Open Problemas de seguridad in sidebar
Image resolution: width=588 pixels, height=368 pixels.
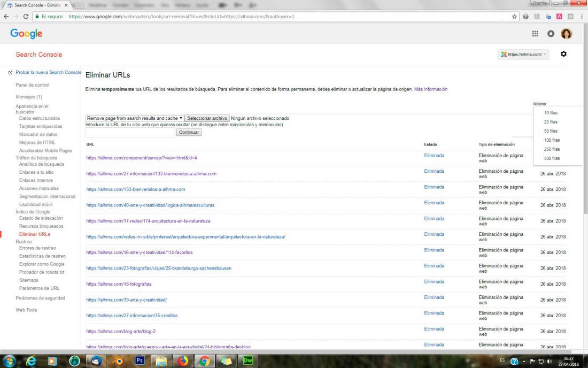[x=40, y=298]
